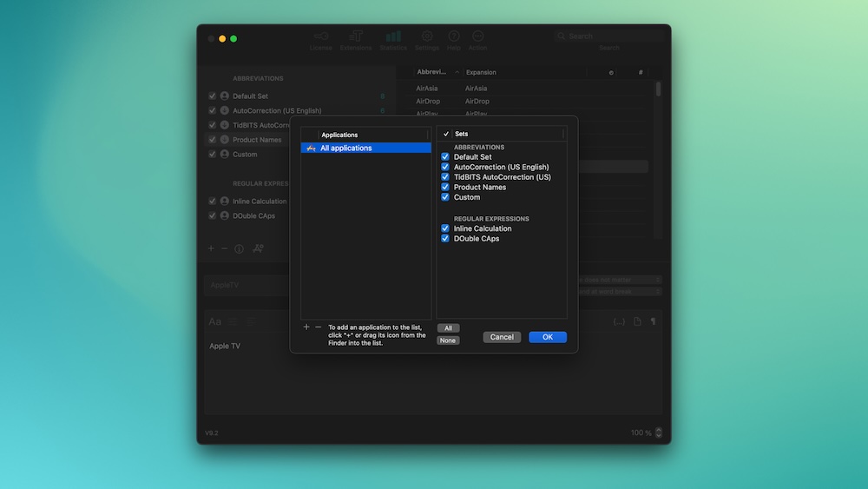
Task: Click the AppleTV abbreviation field
Action: pyautogui.click(x=248, y=285)
